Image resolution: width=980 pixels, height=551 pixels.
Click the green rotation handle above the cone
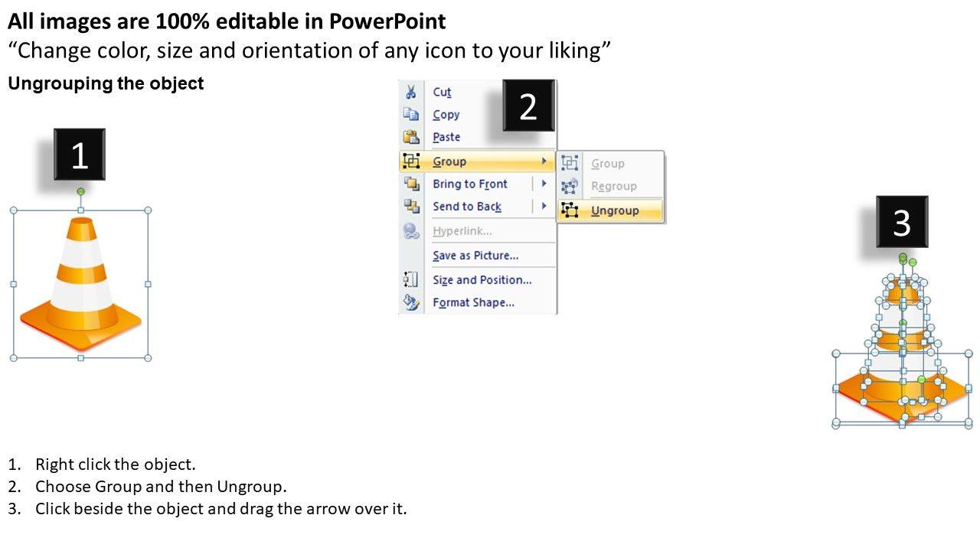coord(80,192)
